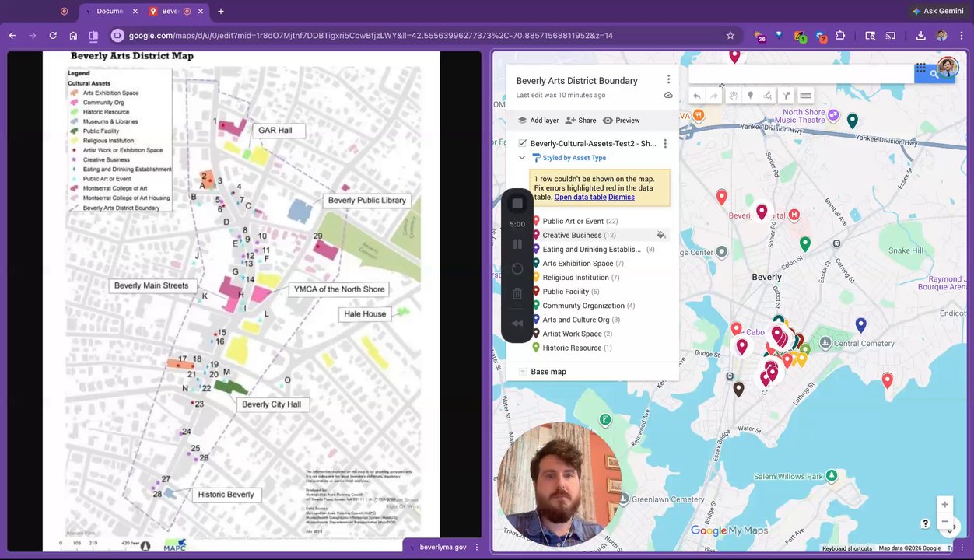
Task: Open the Google apps grid
Action: point(921,68)
